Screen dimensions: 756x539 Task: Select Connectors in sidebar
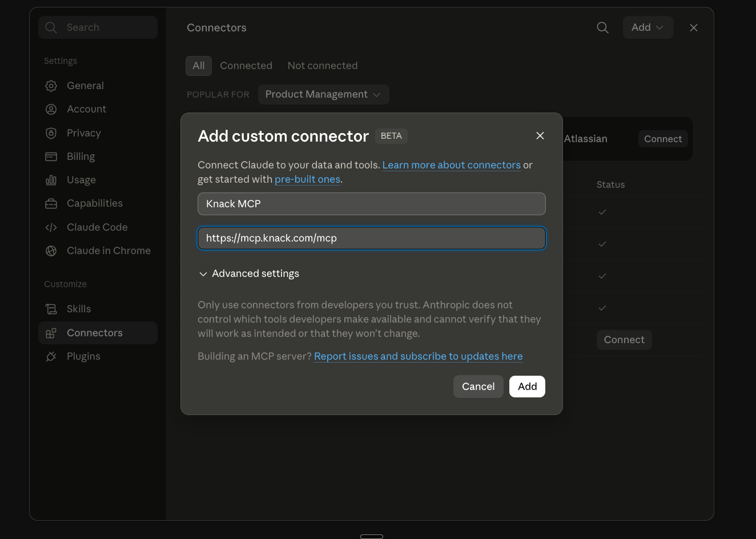tap(98, 333)
